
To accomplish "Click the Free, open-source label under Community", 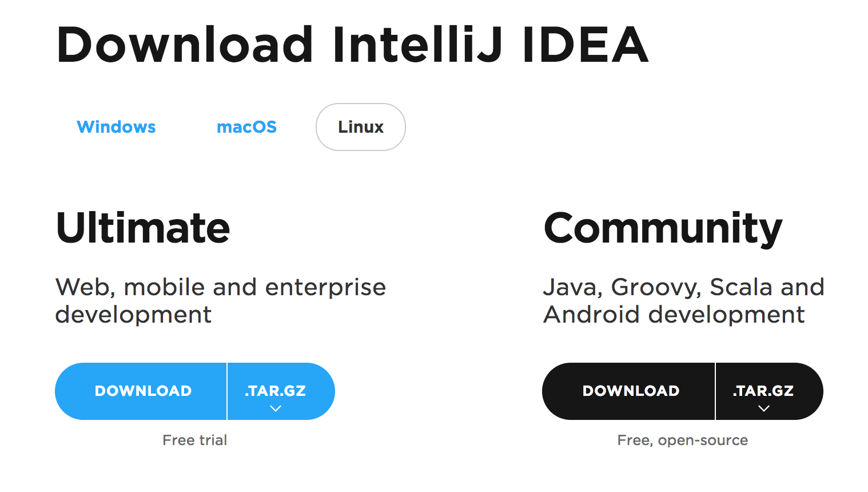I will pyautogui.click(x=682, y=440).
